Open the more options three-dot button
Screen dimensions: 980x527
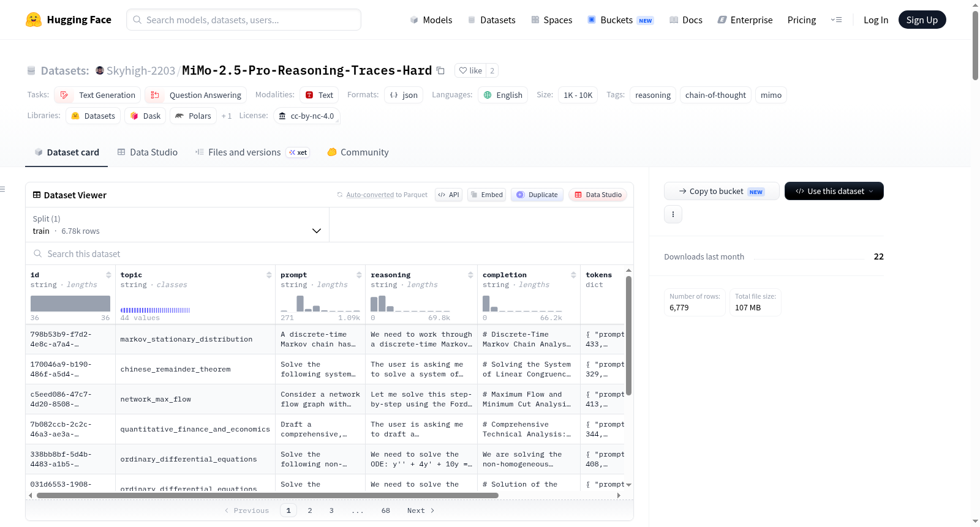tap(673, 214)
